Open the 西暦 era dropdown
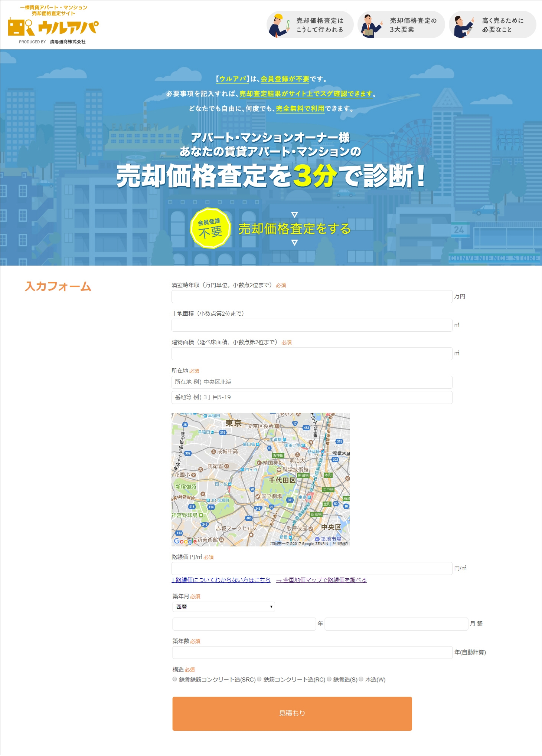542x756 pixels. pyautogui.click(x=223, y=607)
